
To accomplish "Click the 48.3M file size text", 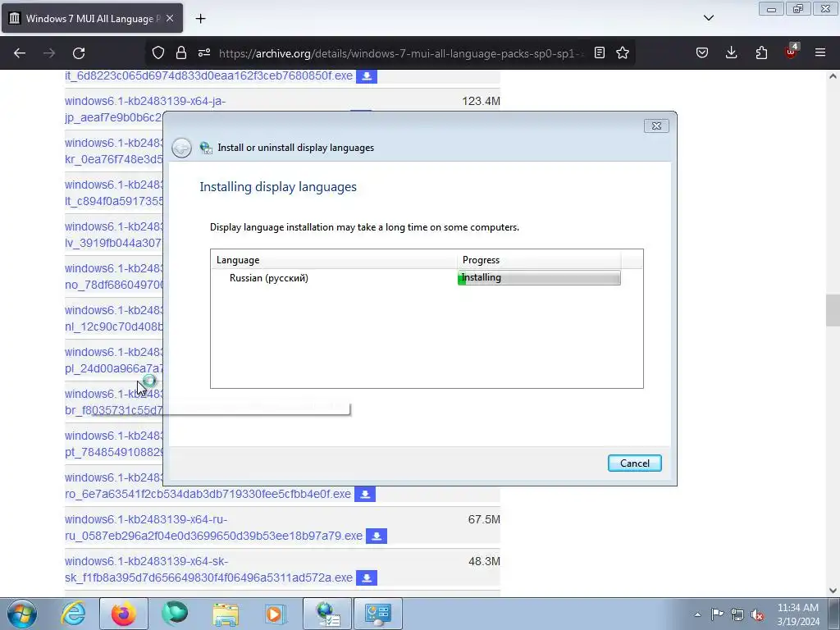I will [484, 561].
